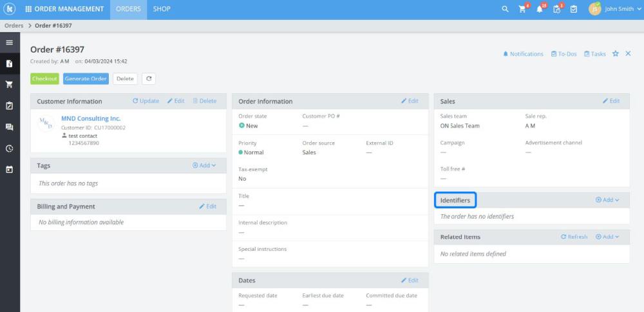Open the orders document sidebar icon
This screenshot has width=644, height=312.
coord(10,64)
